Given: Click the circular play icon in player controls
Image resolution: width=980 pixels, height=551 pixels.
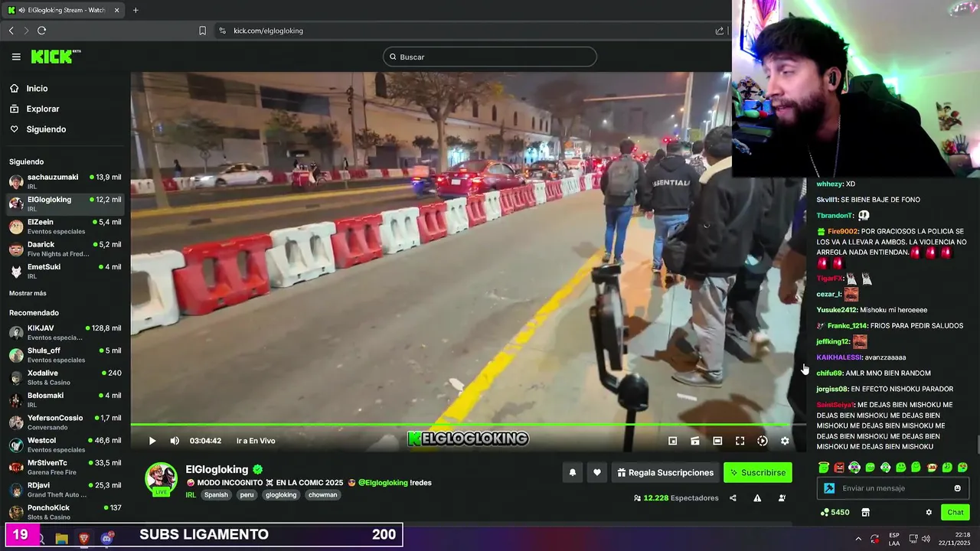Looking at the screenshot, I should point(763,441).
